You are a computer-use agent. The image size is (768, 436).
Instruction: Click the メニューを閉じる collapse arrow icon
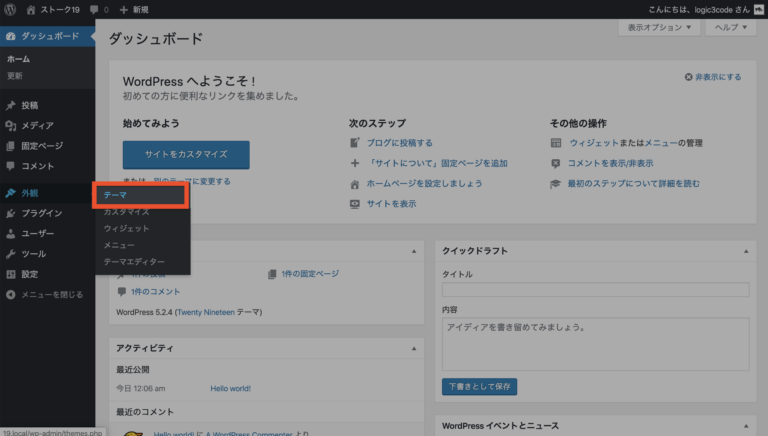click(10, 294)
